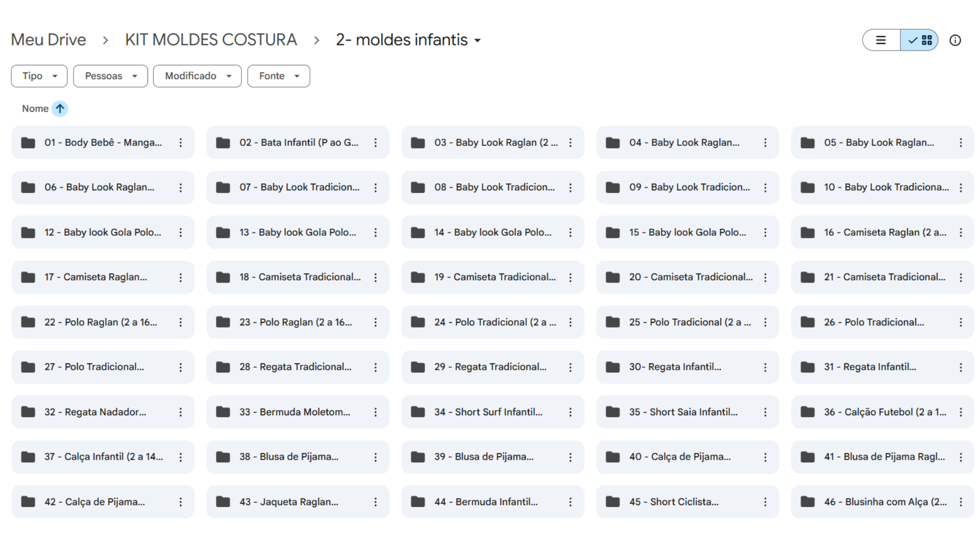Open details info panel icon
This screenshot has width=980, height=551.
tap(955, 40)
